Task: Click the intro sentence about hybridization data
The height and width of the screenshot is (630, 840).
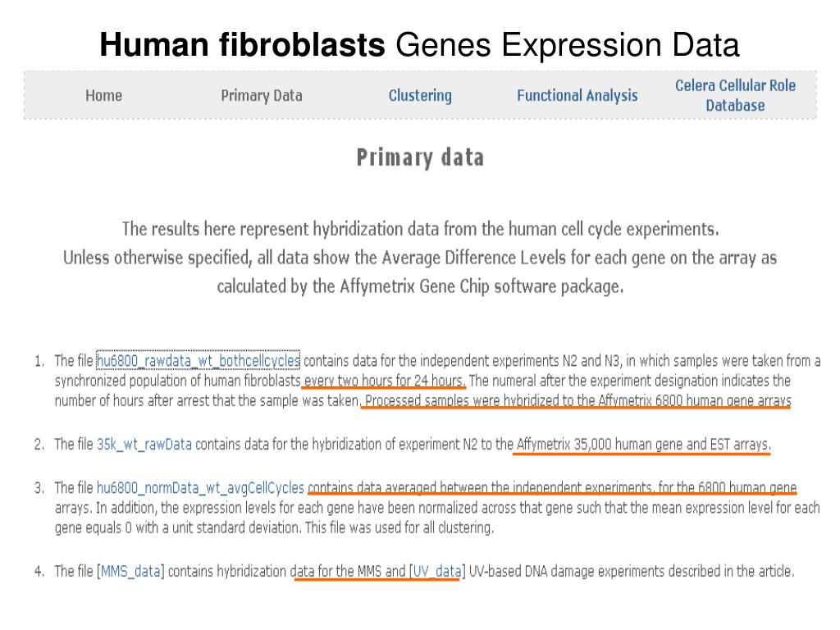Action: click(x=420, y=230)
